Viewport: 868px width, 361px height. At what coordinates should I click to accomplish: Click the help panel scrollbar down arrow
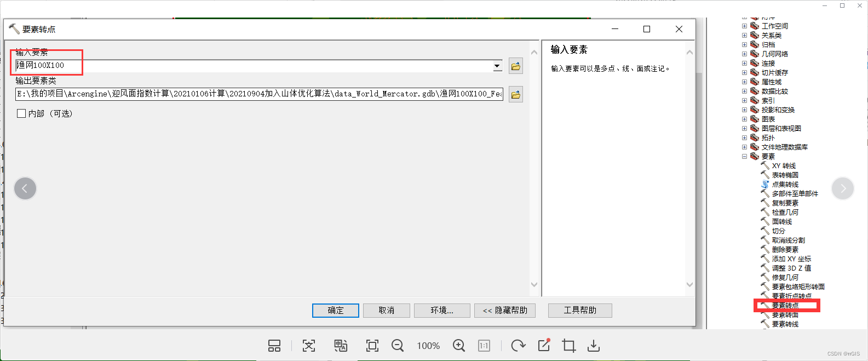point(690,285)
